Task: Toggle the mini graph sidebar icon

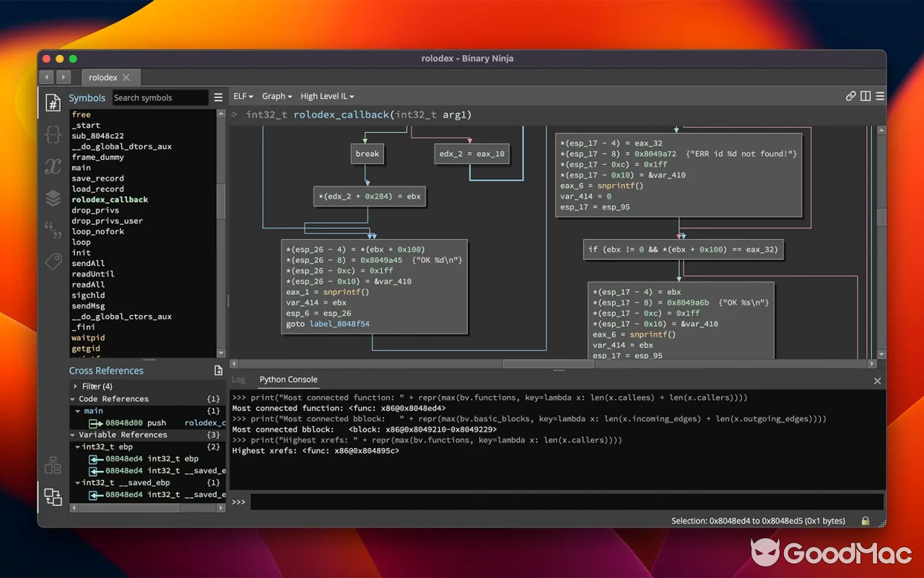Action: tap(53, 465)
